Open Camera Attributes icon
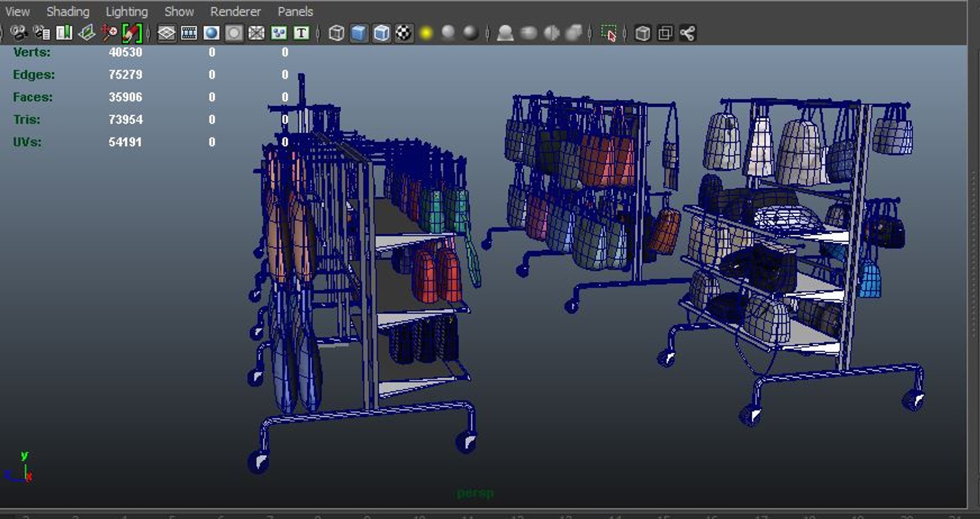Image resolution: width=980 pixels, height=519 pixels. coord(41,33)
